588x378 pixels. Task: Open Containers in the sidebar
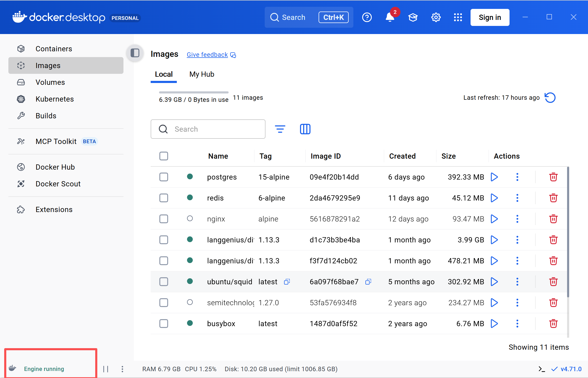(x=66, y=49)
